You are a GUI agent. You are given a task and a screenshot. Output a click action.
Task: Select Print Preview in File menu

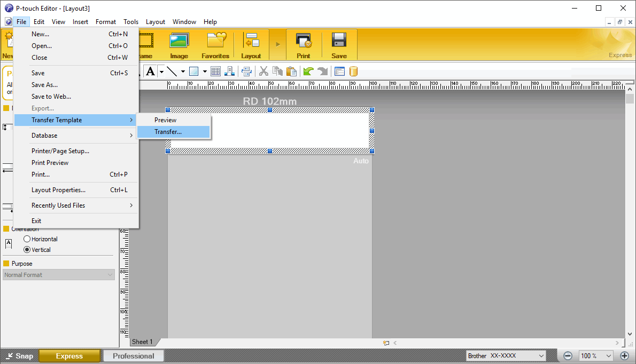coord(76,163)
